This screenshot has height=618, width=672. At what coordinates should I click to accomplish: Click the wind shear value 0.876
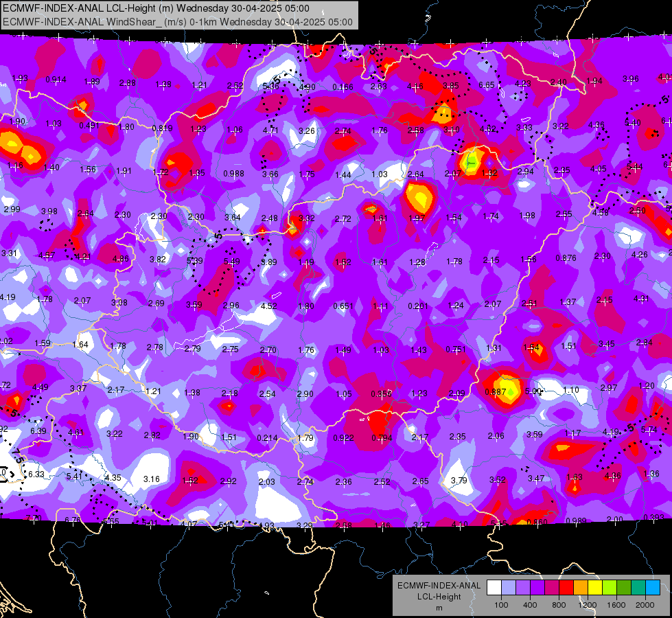(566, 258)
